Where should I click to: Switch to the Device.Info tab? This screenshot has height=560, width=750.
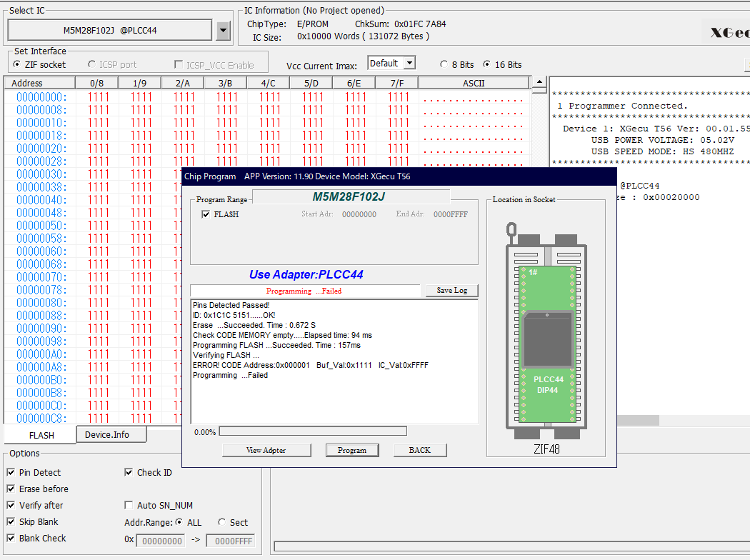tap(106, 434)
